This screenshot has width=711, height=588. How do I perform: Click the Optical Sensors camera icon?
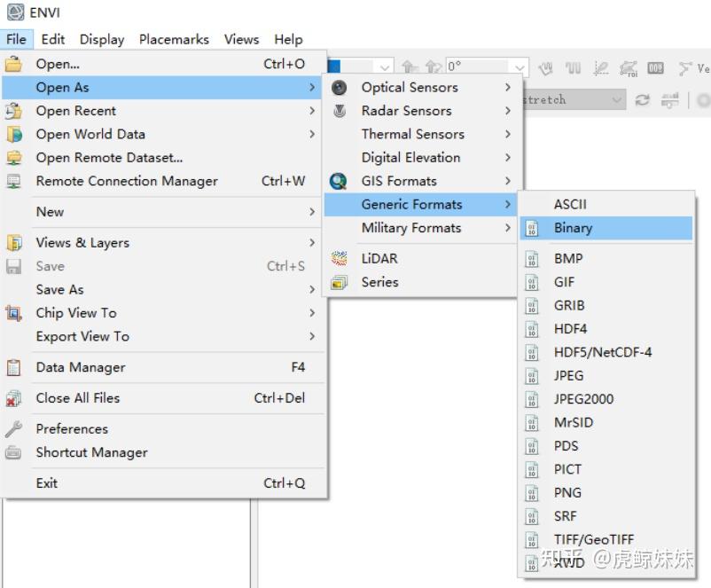(x=340, y=88)
